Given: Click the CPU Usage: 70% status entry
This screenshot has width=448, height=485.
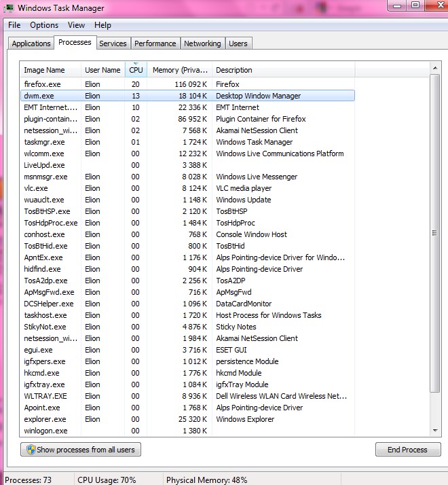Looking at the screenshot, I should [107, 480].
